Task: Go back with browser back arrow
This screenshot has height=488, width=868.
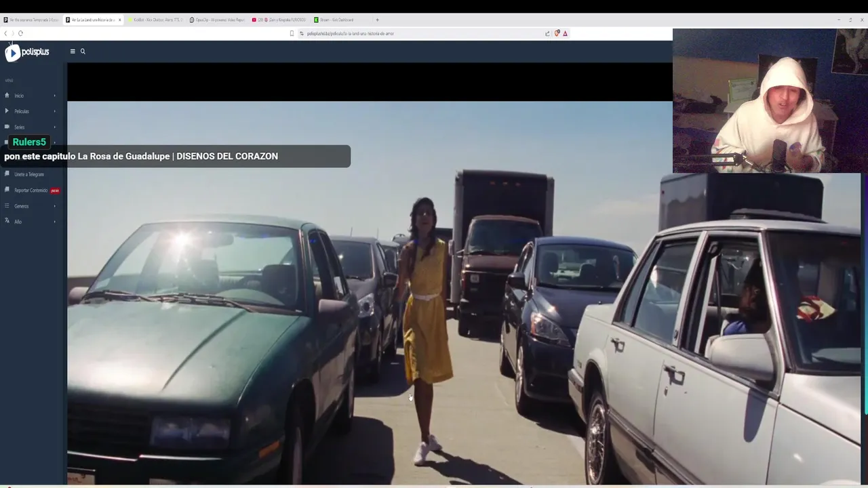Action: [5, 33]
